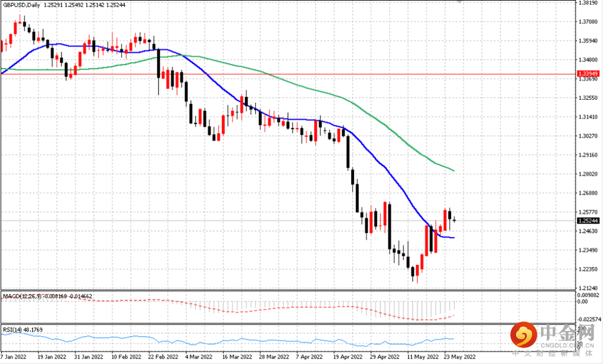Click date label 28 Mar 2022
This screenshot has height=364, width=603.
pyautogui.click(x=274, y=357)
